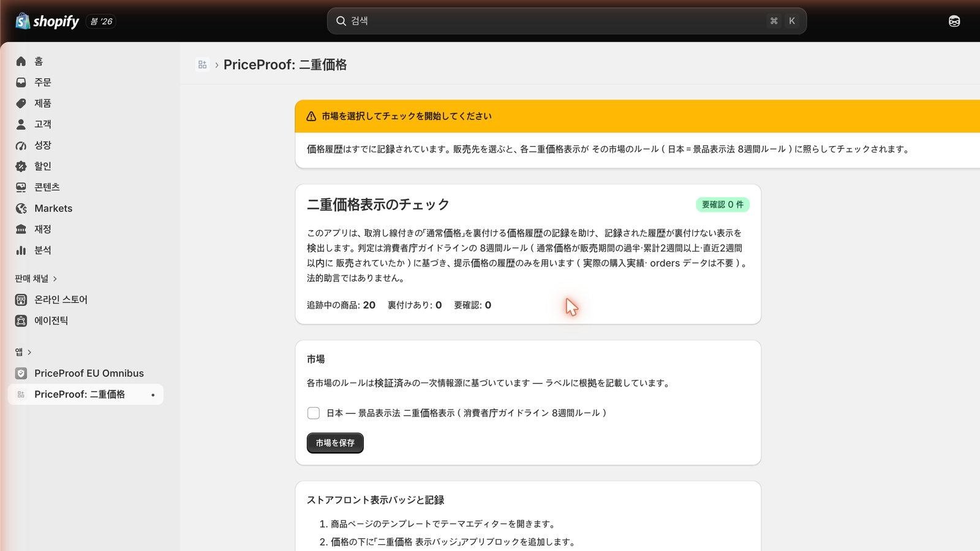Click the 분석 analytics chart icon
Viewport: 980px width, 551px height.
tap(21, 250)
